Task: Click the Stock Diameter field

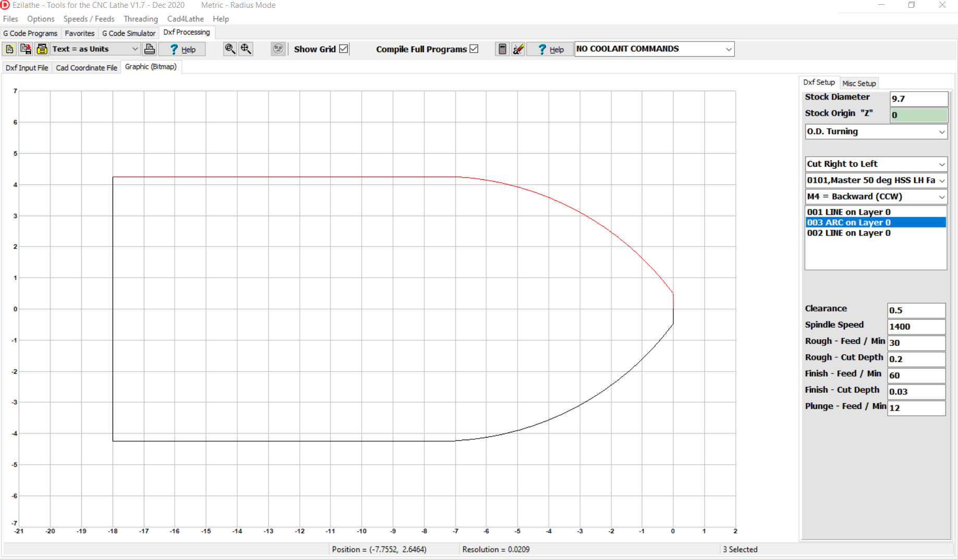Action: pos(918,99)
